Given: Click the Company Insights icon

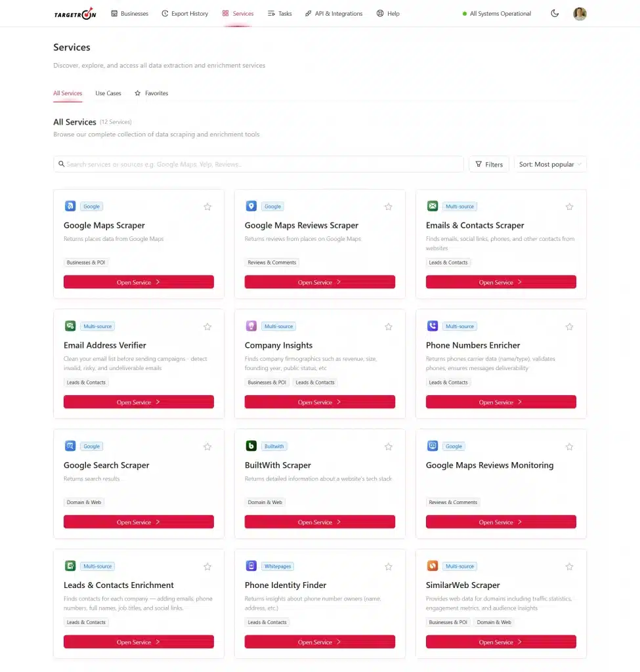Looking at the screenshot, I should coord(251,326).
